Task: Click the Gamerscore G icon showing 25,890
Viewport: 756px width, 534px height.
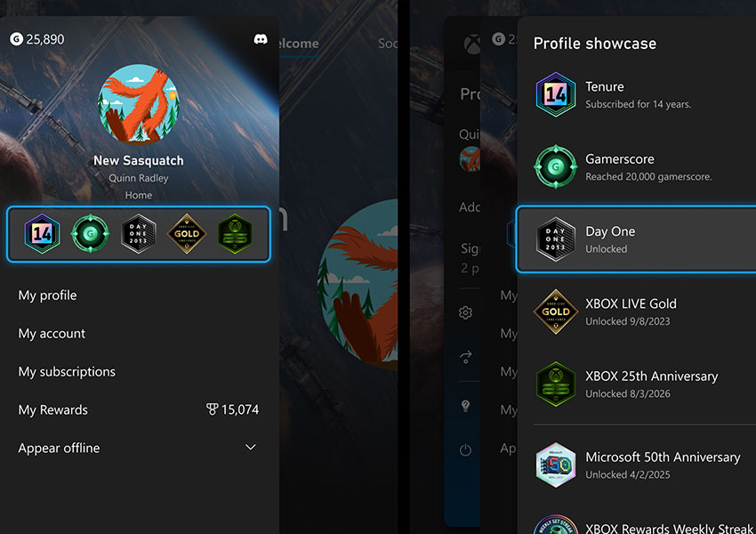Action: click(x=16, y=39)
